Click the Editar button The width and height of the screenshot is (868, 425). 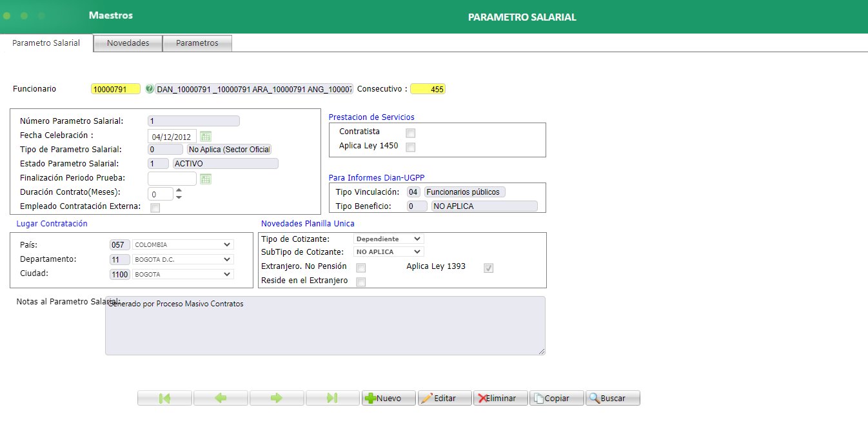(x=445, y=398)
